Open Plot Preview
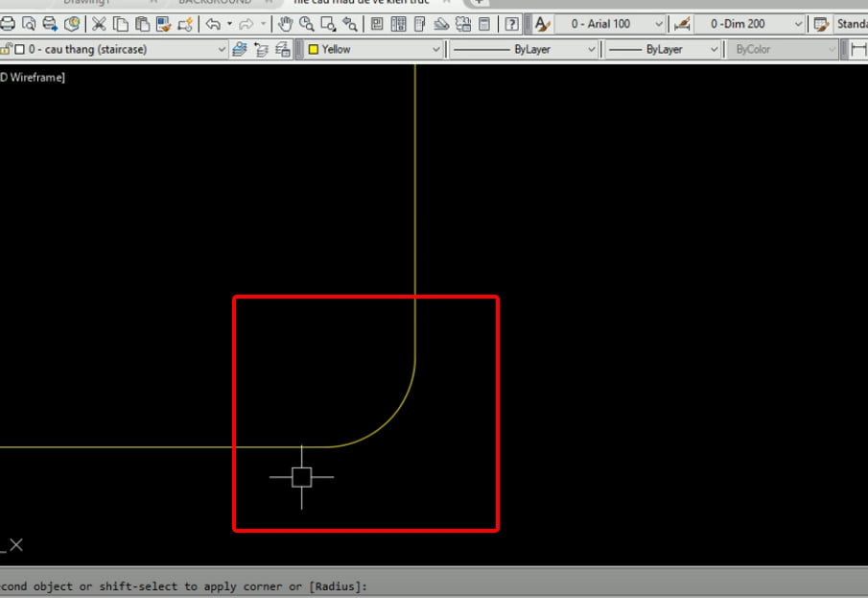Viewport: 868px width, 598px height. (x=29, y=24)
